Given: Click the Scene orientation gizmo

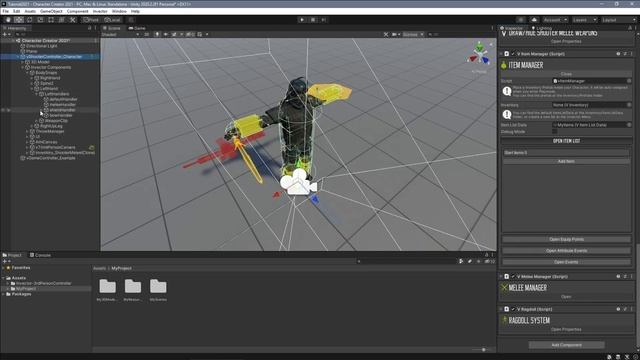Looking at the screenshot, I should 480,55.
